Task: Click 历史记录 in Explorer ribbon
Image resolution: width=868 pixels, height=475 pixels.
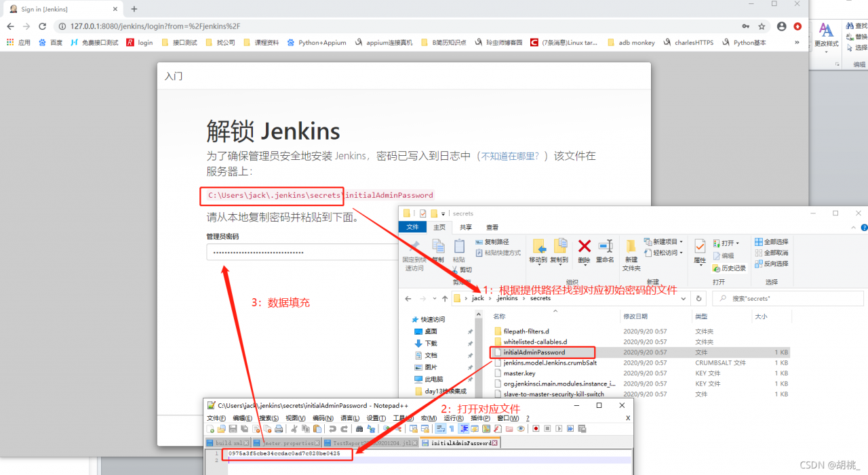Action: click(x=729, y=268)
